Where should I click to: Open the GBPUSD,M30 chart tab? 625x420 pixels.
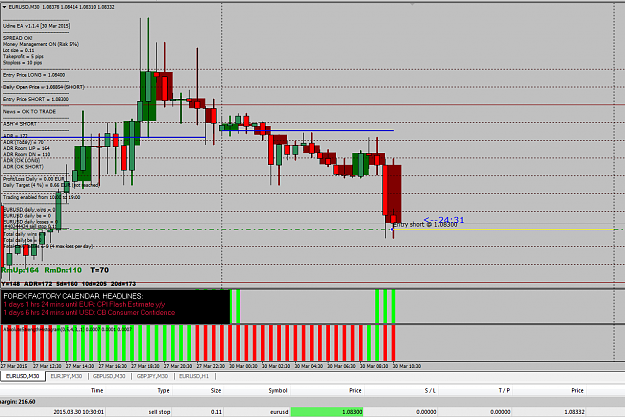pos(109,376)
